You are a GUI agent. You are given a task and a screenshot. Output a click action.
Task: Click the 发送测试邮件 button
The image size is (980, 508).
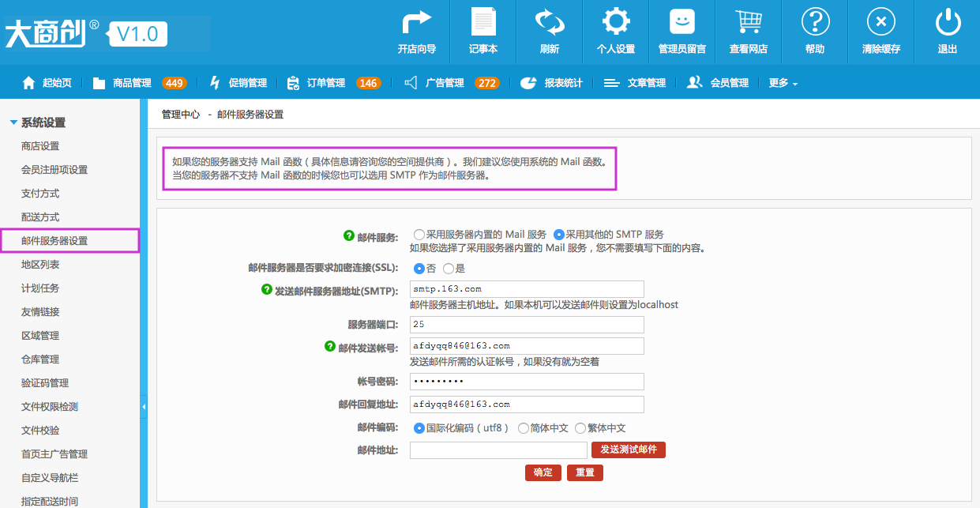pyautogui.click(x=629, y=450)
